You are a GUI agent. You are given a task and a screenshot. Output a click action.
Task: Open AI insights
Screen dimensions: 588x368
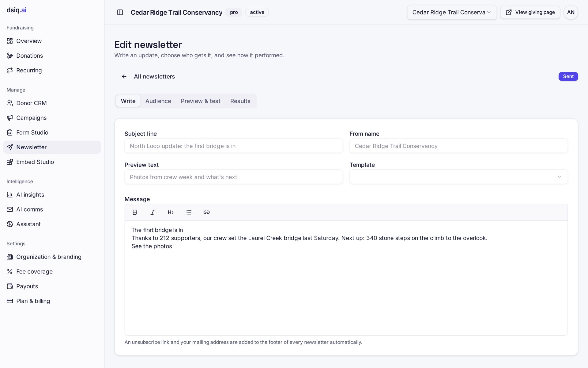[x=52, y=195]
